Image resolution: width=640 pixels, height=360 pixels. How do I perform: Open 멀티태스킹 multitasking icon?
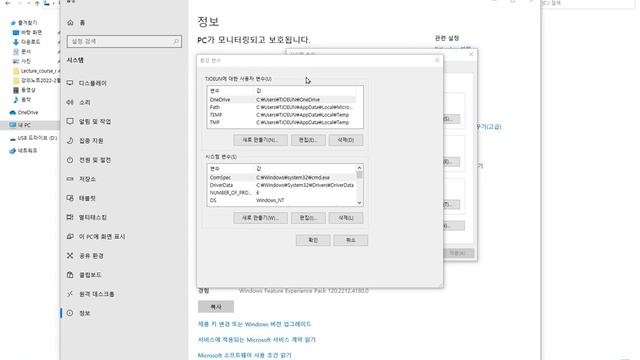click(x=70, y=217)
